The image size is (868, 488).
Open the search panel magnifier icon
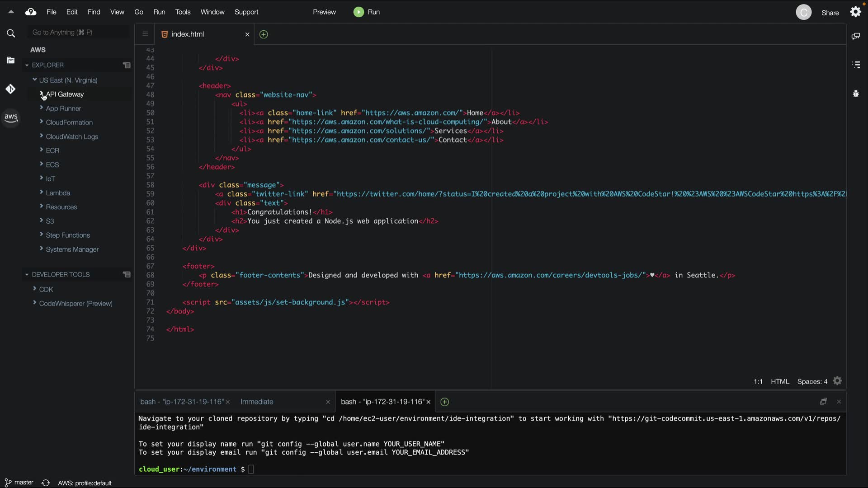click(x=11, y=33)
